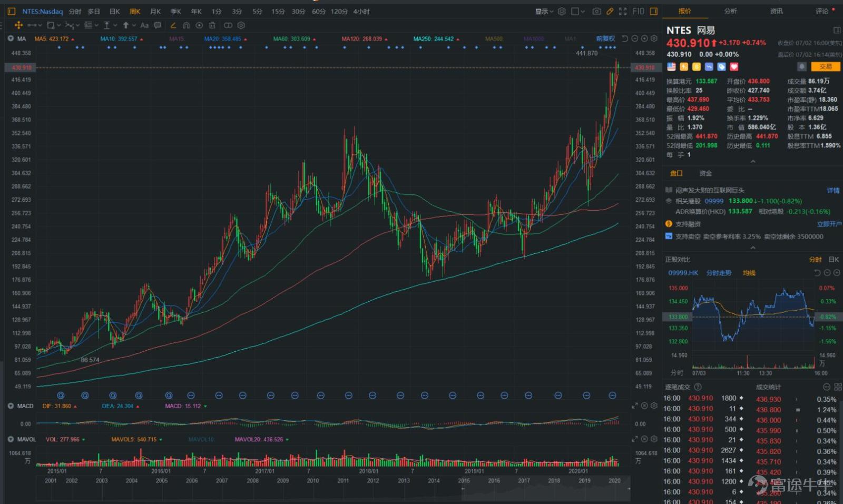Click the red heart favorite icon

click(734, 67)
